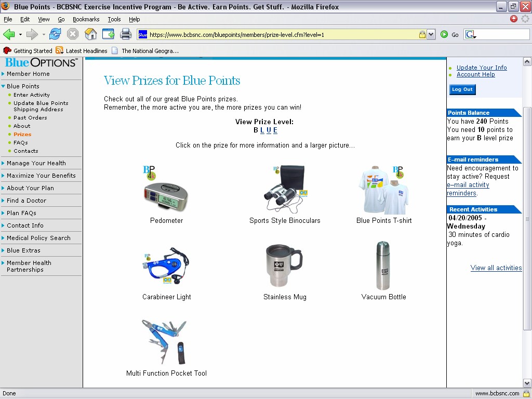Open the Forward button history dropdown

[44, 35]
